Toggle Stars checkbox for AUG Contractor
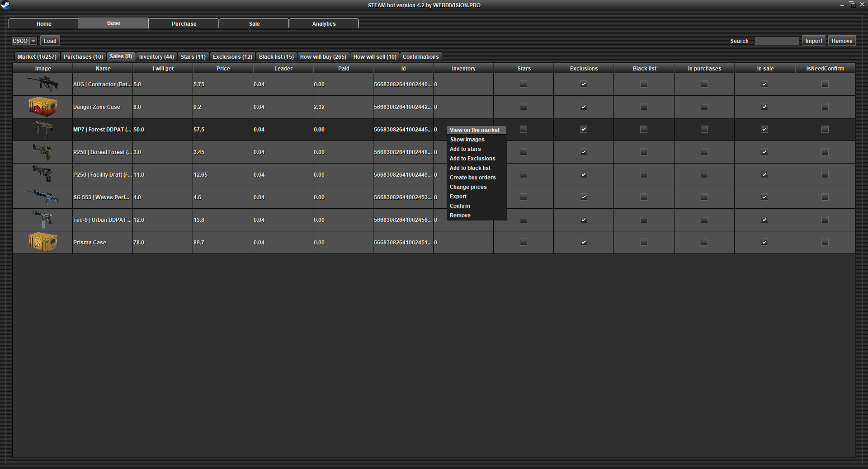Viewport: 868px width, 469px height. pos(524,84)
